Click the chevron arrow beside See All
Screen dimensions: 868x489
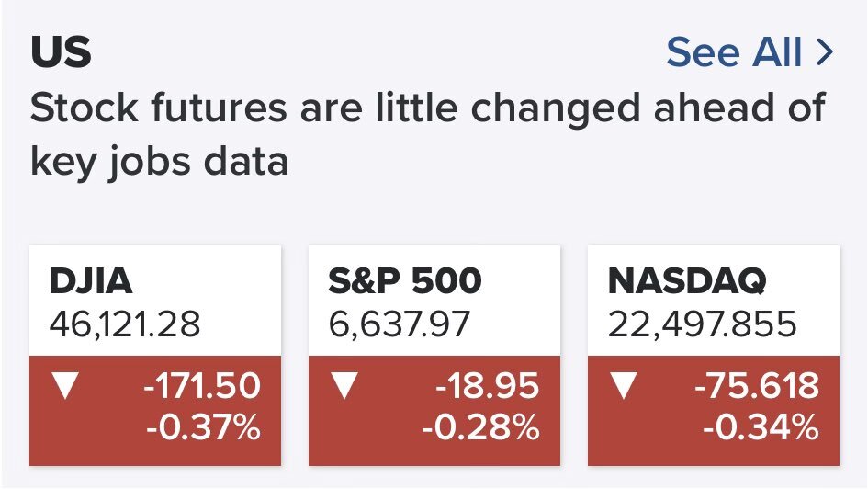pos(824,52)
